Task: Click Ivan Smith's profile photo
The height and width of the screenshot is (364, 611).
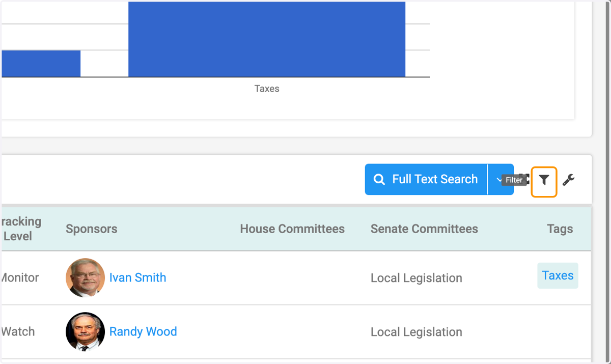Action: (85, 277)
